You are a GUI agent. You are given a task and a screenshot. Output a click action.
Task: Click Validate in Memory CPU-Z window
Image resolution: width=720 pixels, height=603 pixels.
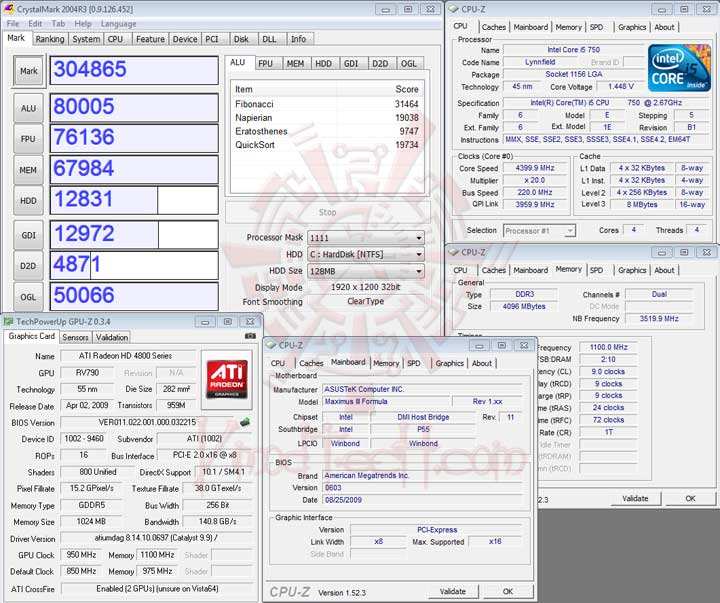tap(636, 499)
